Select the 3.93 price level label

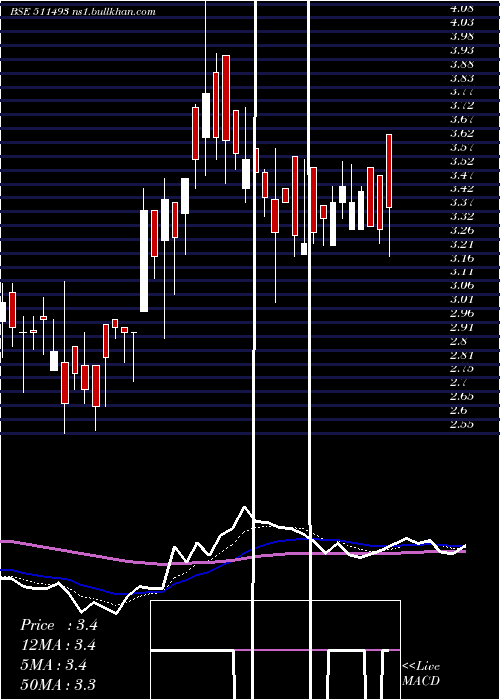coord(462,50)
